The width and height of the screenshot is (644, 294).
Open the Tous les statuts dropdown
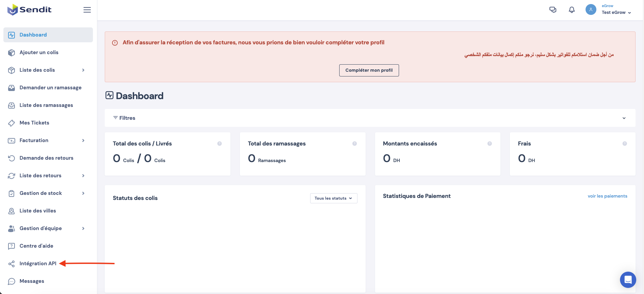click(x=333, y=198)
